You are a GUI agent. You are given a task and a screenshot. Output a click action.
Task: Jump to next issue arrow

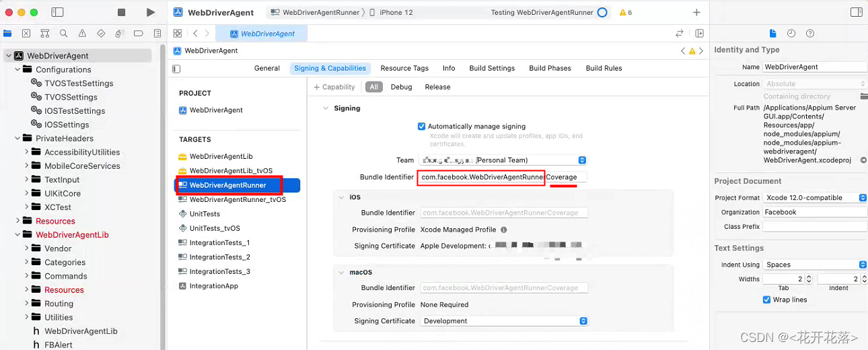tap(701, 50)
